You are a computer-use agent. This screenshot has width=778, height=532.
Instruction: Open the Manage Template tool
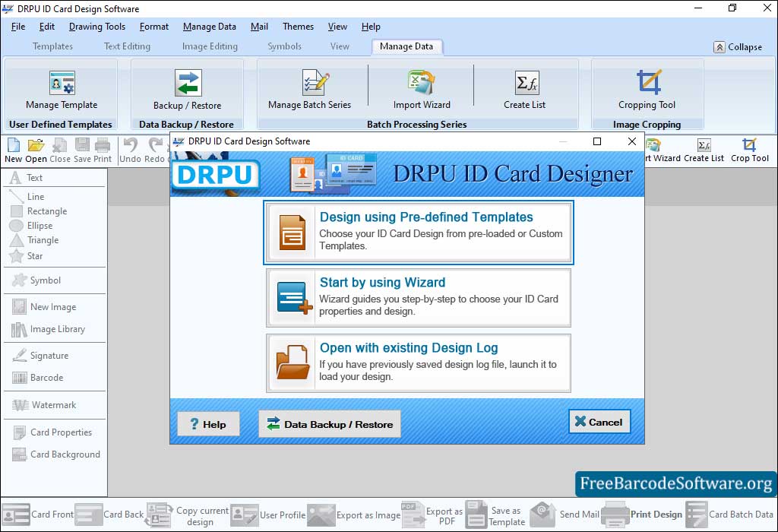[62, 90]
